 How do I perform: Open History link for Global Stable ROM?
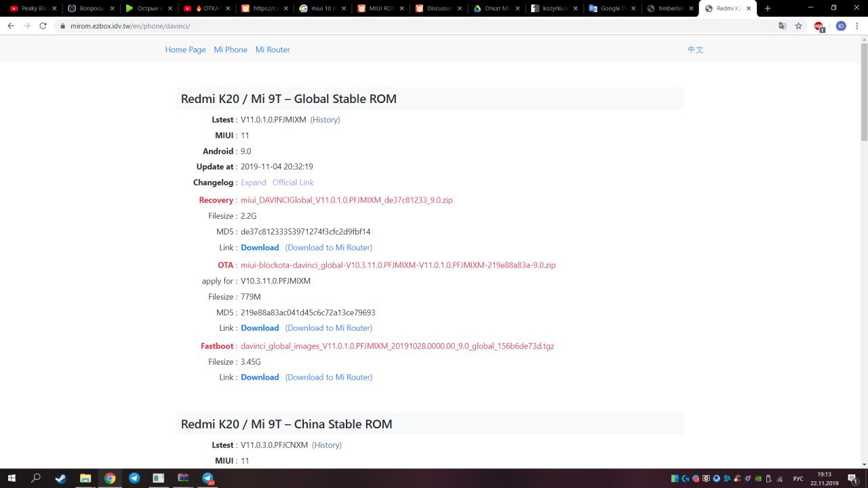tap(325, 119)
